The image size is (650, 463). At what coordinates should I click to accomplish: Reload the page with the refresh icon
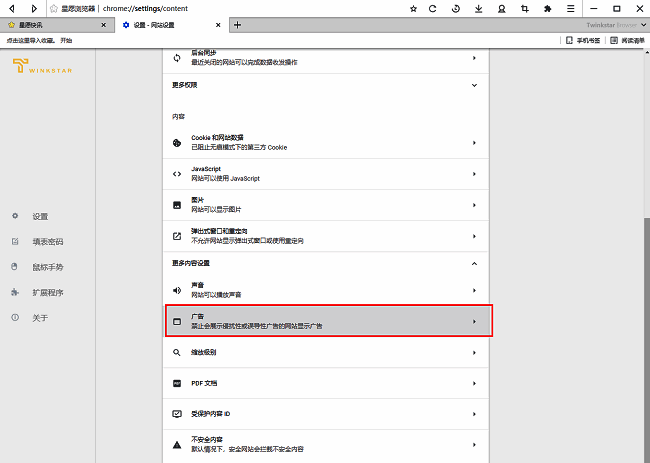click(433, 8)
